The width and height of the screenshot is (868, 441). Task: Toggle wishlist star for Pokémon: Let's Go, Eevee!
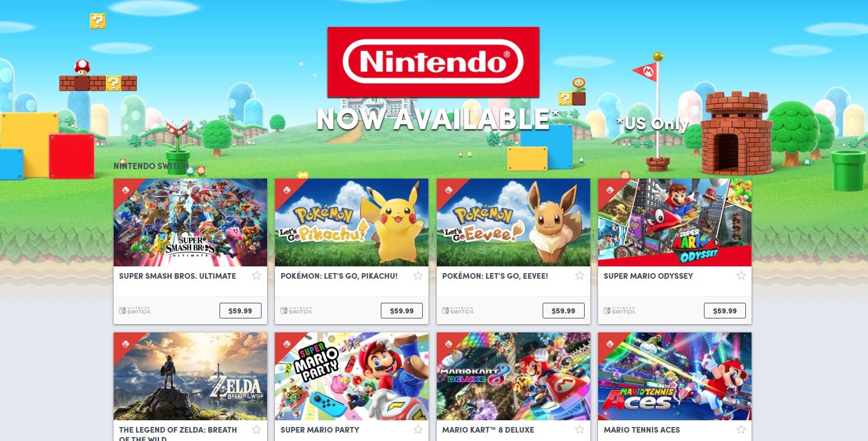pos(580,275)
